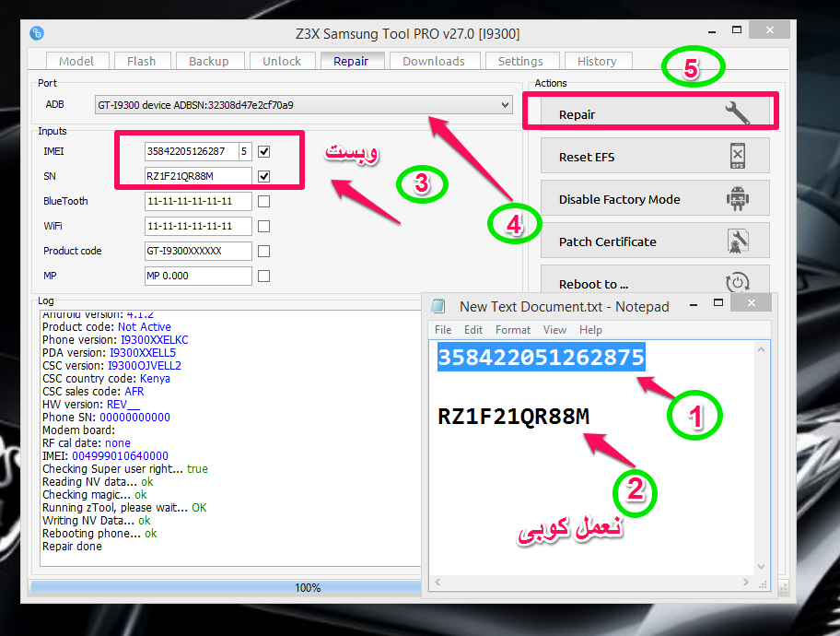The width and height of the screenshot is (840, 636).
Task: Click the Android robot icon for factory mode
Action: tap(738, 198)
